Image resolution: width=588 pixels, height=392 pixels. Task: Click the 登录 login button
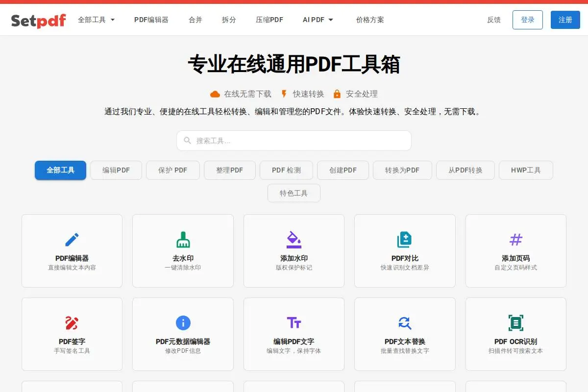coord(528,20)
